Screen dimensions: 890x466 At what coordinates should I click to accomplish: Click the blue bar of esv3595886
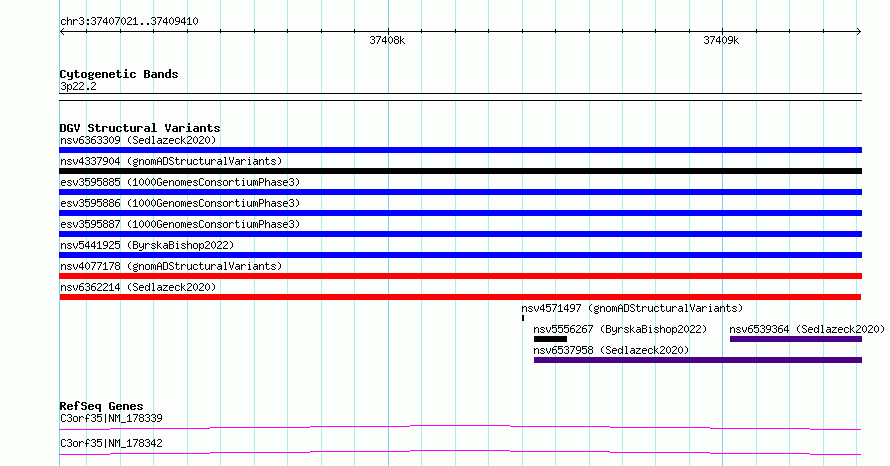coord(460,213)
